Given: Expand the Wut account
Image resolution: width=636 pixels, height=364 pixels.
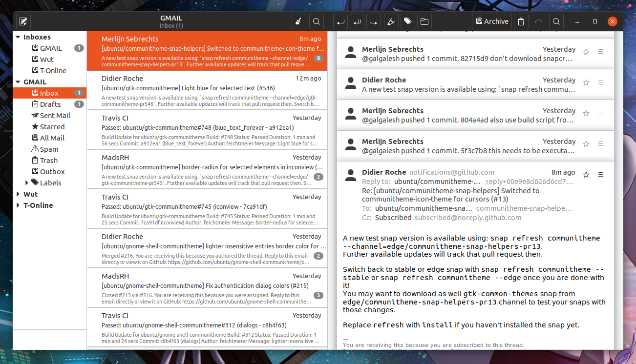Looking at the screenshot, I should click(x=18, y=194).
